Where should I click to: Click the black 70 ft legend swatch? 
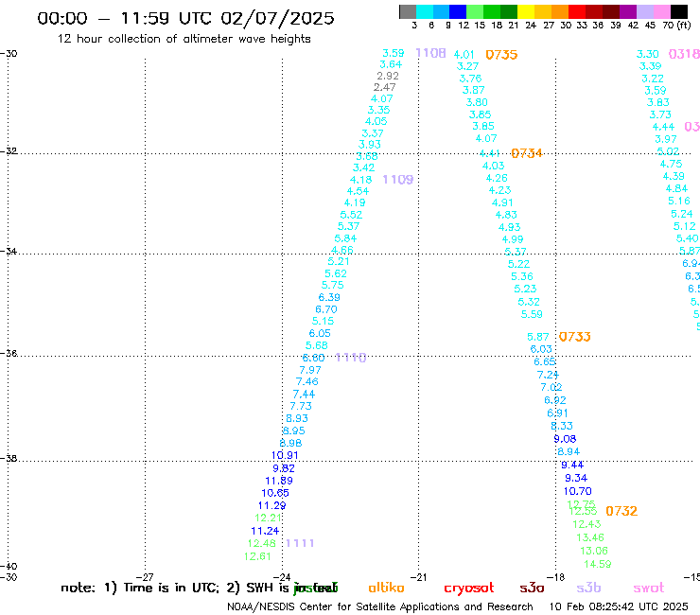[678, 11]
